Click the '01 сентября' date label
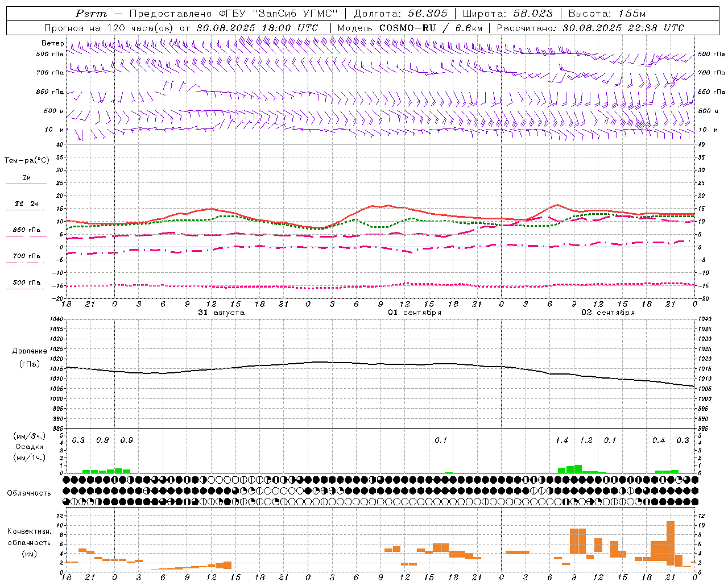This screenshot has height=582, width=728. (415, 313)
